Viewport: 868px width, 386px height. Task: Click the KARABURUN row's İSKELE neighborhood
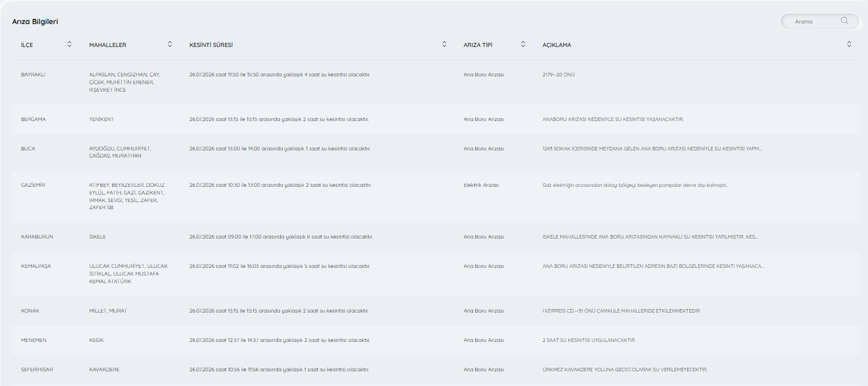98,237
